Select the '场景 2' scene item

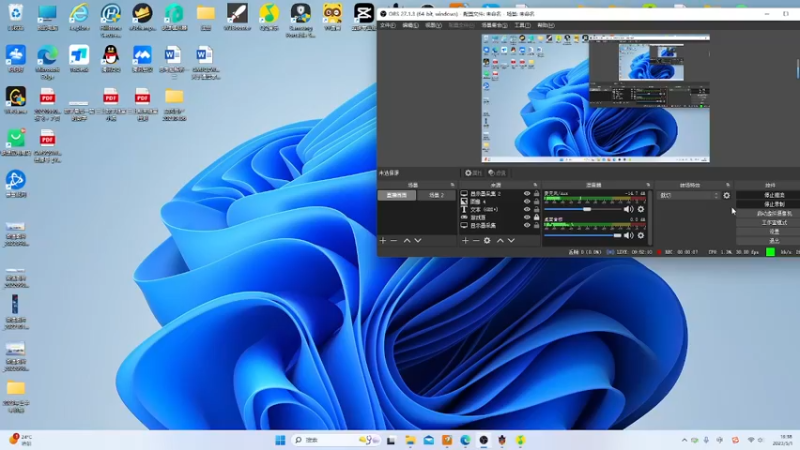click(x=436, y=195)
